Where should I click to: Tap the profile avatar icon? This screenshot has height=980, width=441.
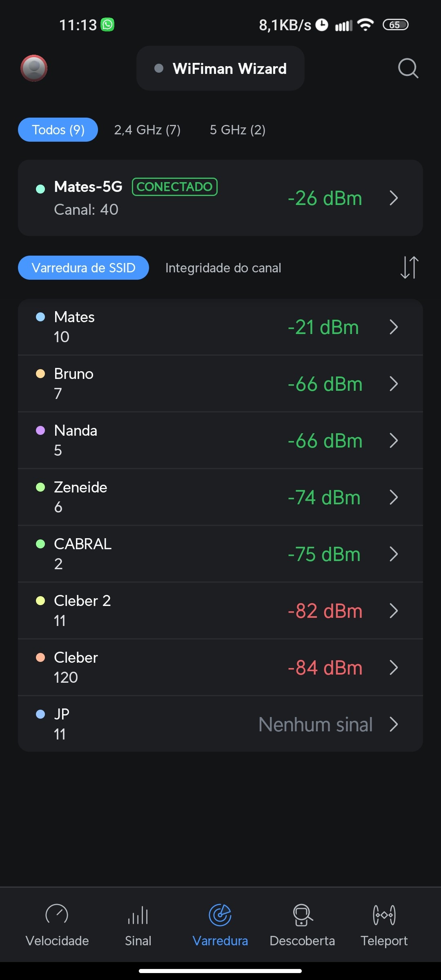[34, 68]
